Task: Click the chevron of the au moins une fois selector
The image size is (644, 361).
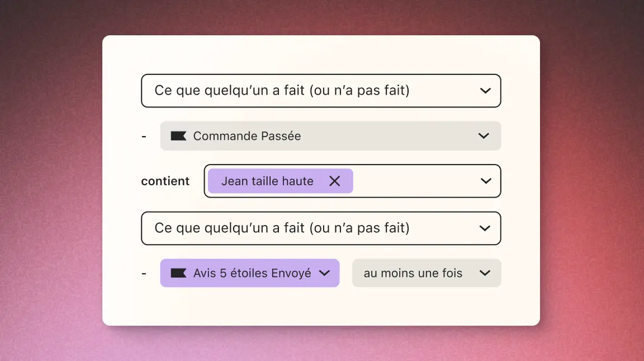Action: pyautogui.click(x=484, y=273)
